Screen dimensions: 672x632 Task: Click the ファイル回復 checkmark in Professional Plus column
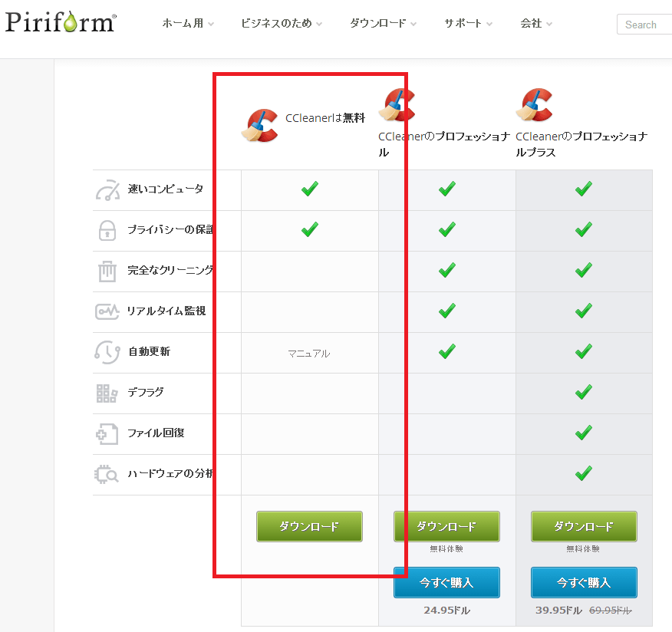[x=584, y=433]
